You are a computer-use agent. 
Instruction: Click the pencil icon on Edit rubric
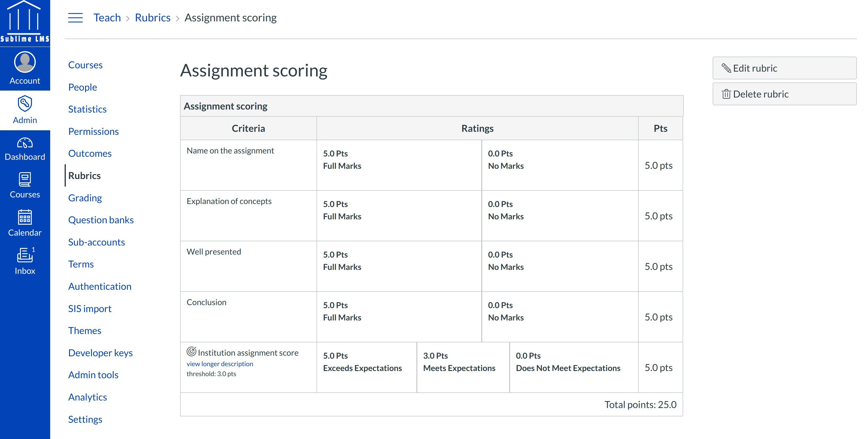click(x=726, y=68)
